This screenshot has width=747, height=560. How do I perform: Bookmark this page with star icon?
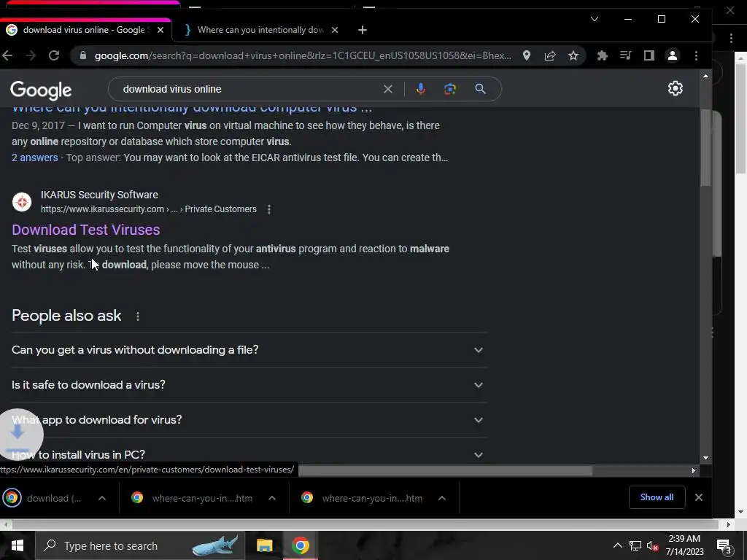pyautogui.click(x=573, y=55)
